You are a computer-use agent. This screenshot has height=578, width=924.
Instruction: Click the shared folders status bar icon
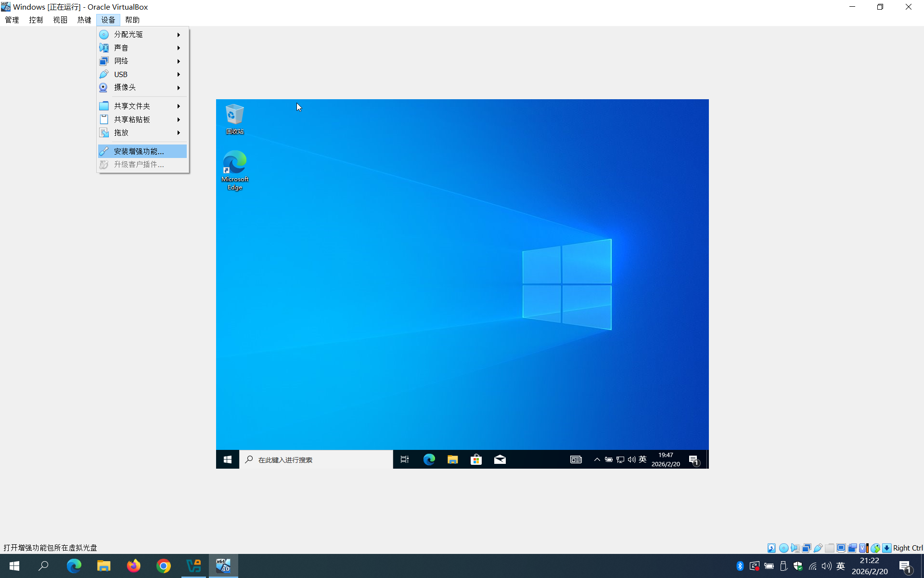[830, 548]
